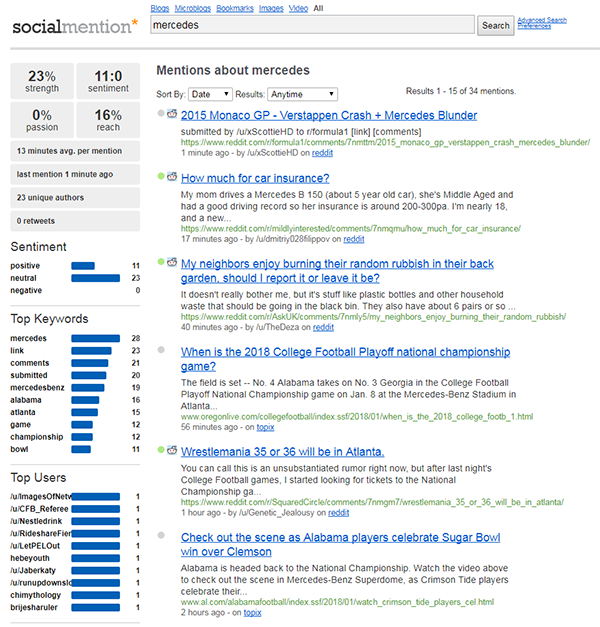Click green sentiment dot for car insurance post

pos(161,176)
